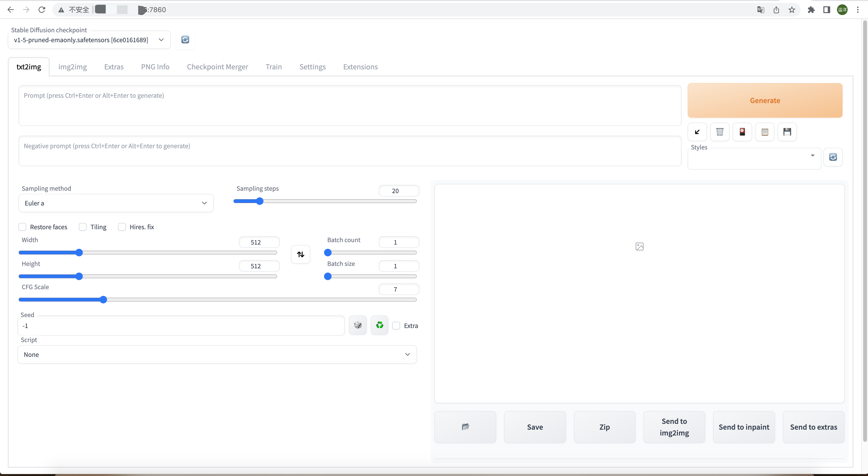Screen dimensions: 868x476
Task: Toggle the browser side panel icon
Action: 827,10
